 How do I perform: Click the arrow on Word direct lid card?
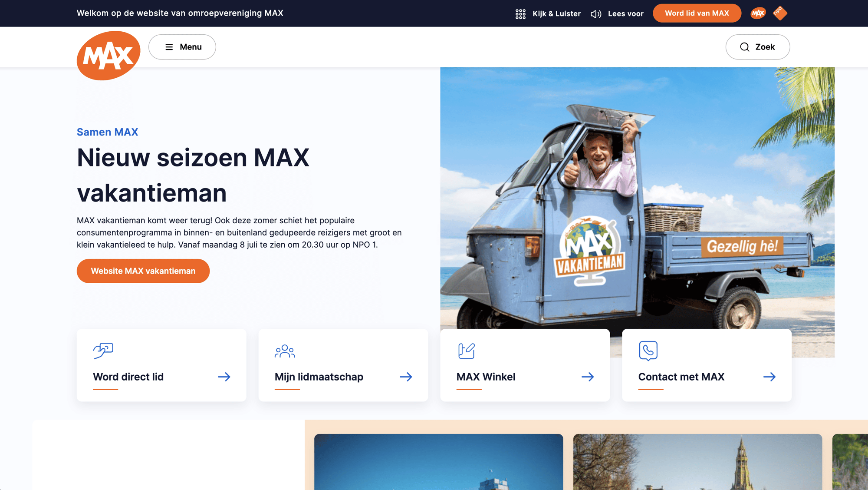[224, 377]
